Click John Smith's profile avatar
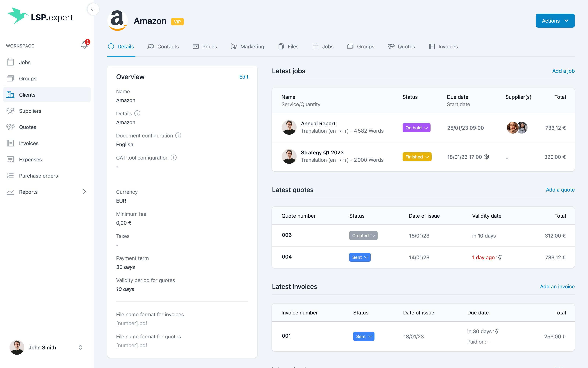 pos(17,347)
